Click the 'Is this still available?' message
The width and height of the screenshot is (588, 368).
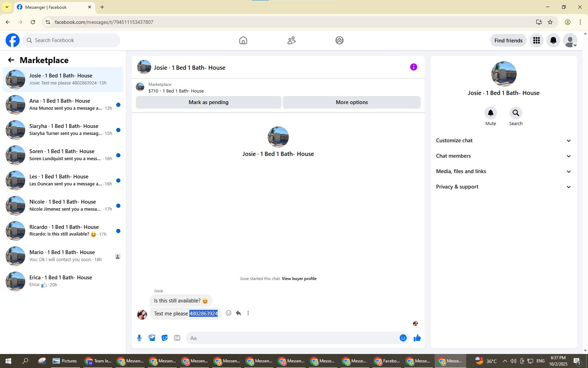click(x=181, y=301)
